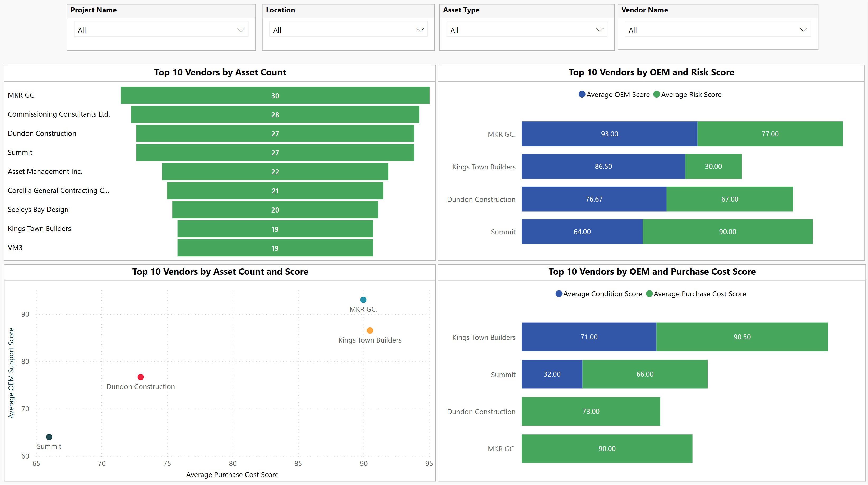Click Summit risk score segment 90.00
Image resolution: width=868 pixels, height=485 pixels.
click(x=727, y=232)
